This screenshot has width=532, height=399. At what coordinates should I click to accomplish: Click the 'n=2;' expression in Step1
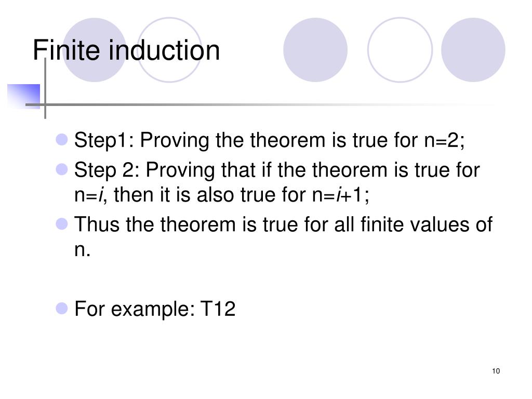[x=445, y=140]
